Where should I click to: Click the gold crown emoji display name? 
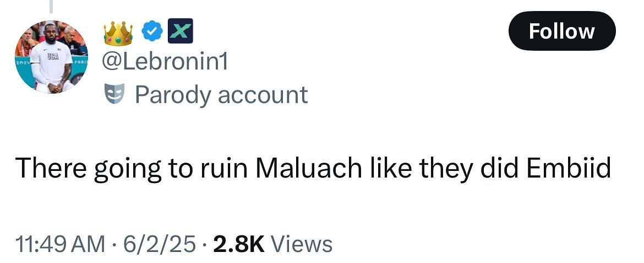click(x=118, y=33)
